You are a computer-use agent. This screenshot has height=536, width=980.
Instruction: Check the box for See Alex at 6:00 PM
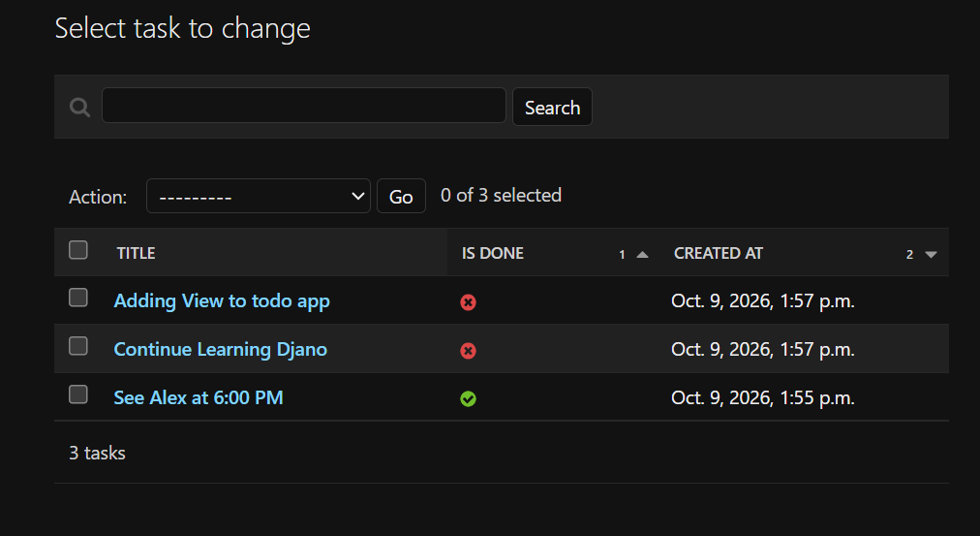point(78,394)
